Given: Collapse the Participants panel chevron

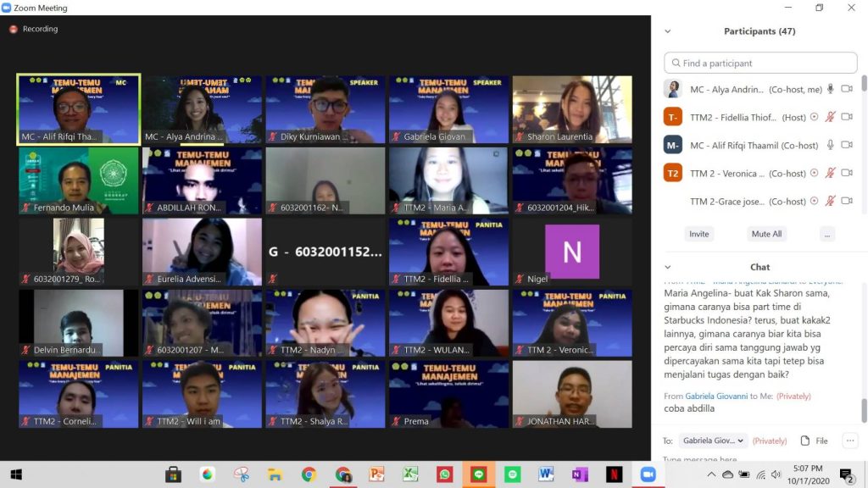Looking at the screenshot, I should pyautogui.click(x=667, y=31).
